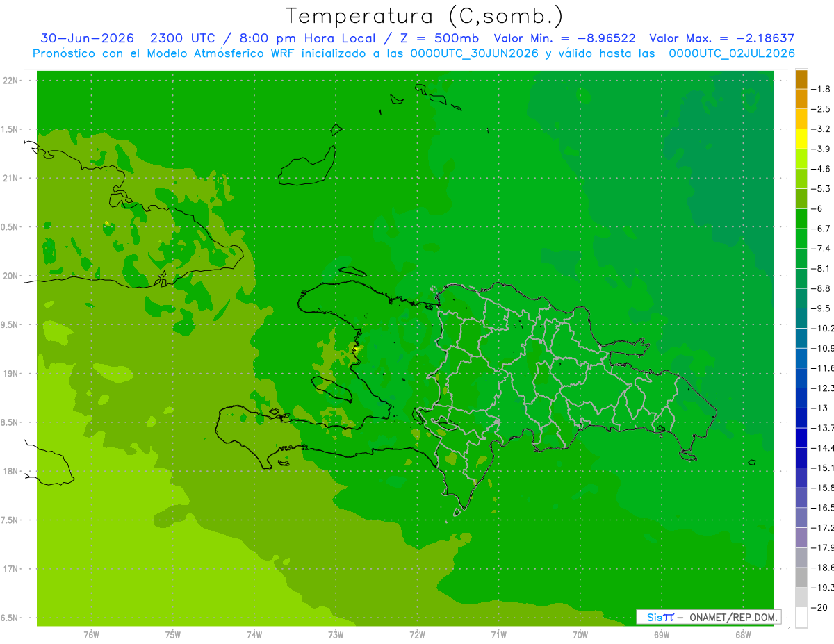Click the title "Temperatura (C,somb.)"

click(x=424, y=16)
